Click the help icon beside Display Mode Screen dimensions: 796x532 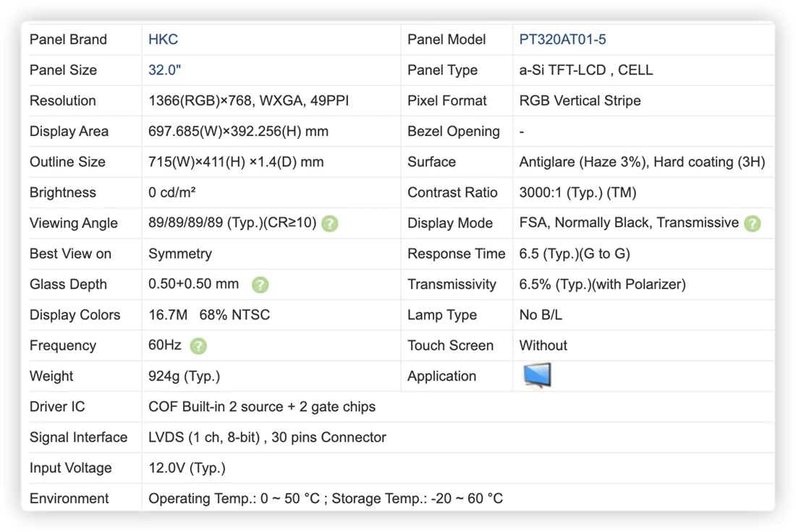[753, 224]
